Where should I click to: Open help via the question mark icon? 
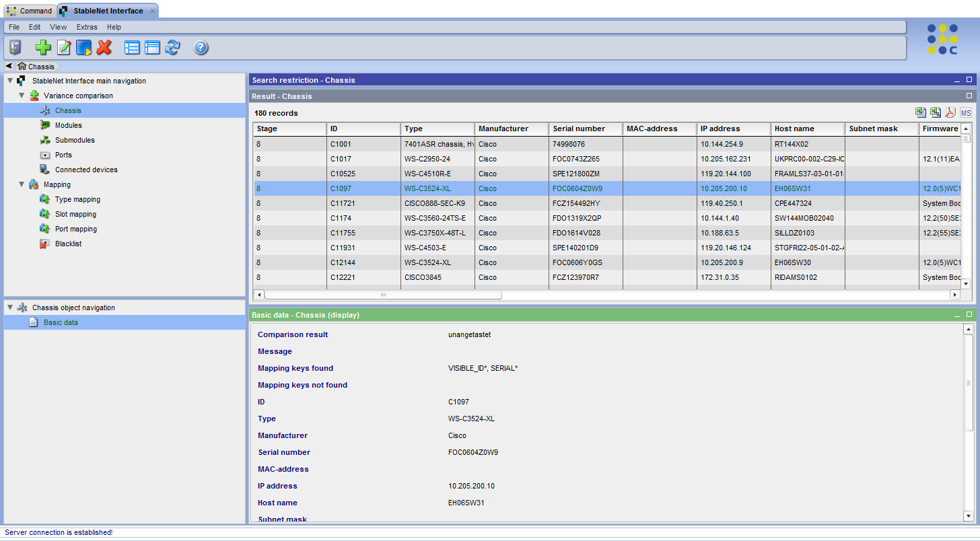click(x=201, y=47)
